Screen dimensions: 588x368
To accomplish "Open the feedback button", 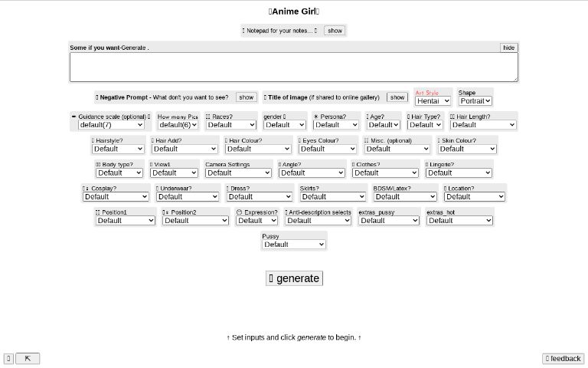I will (x=563, y=359).
